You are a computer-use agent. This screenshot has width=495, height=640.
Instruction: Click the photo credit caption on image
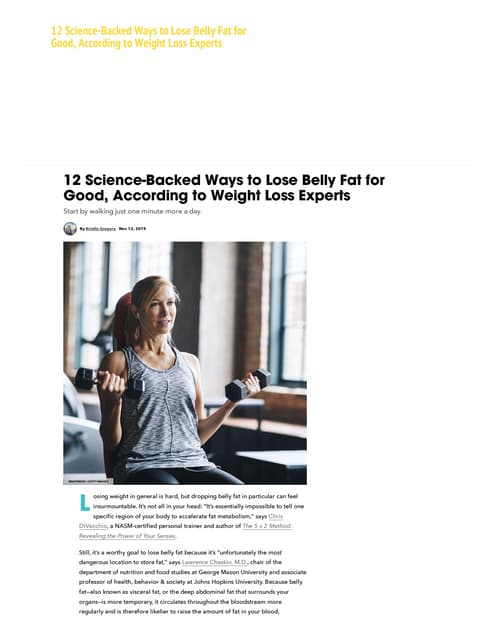point(88,481)
